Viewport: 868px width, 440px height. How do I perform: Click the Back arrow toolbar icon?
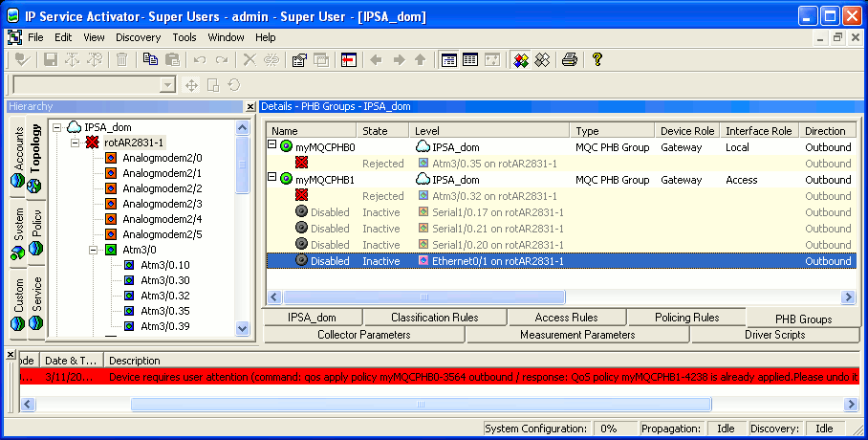coord(377,59)
